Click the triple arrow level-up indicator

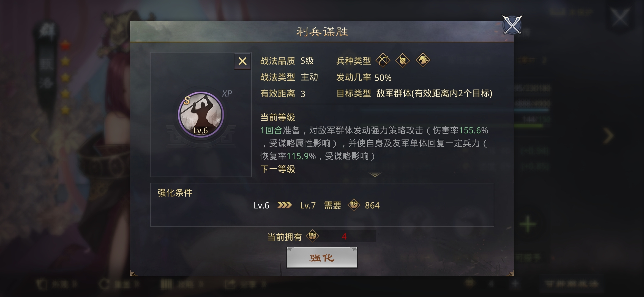coord(285,205)
